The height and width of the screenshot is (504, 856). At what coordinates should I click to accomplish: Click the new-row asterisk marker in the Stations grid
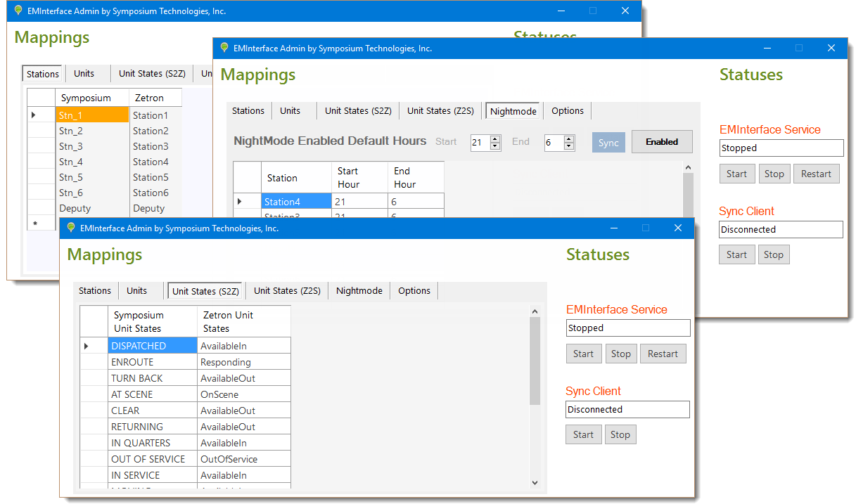tap(34, 224)
